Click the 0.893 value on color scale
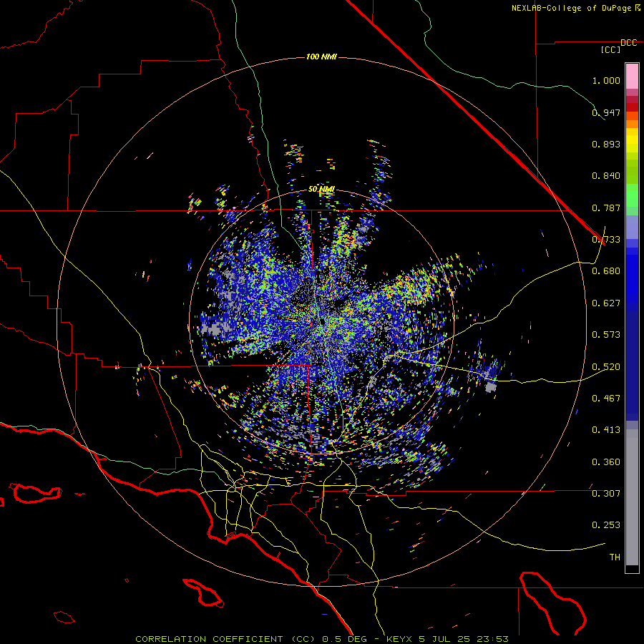 tap(606, 144)
